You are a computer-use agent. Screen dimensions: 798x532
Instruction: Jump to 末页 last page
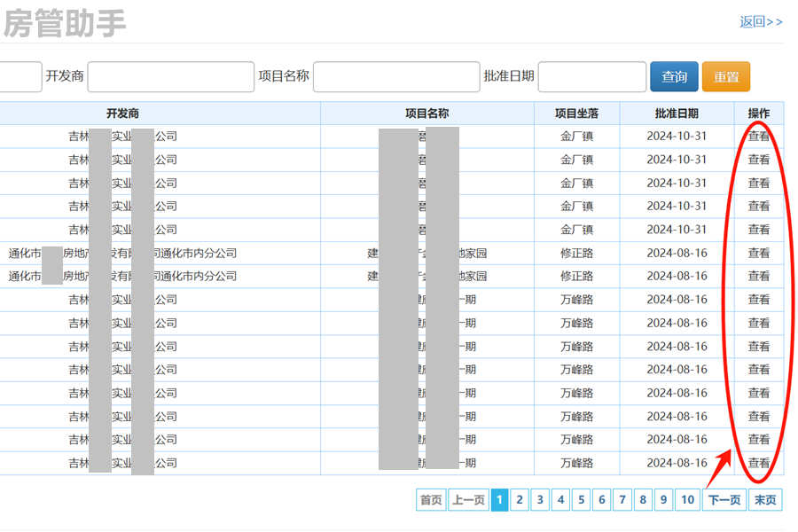[x=765, y=500]
